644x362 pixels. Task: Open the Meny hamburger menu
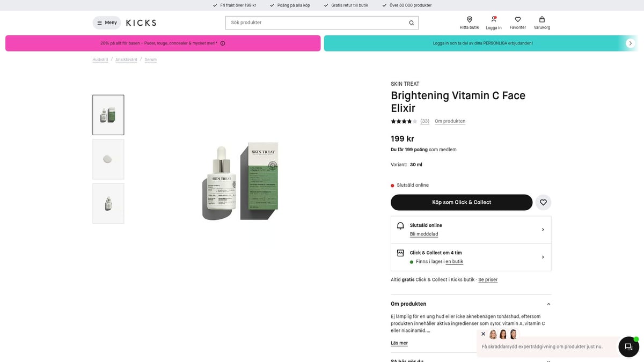[x=107, y=23]
